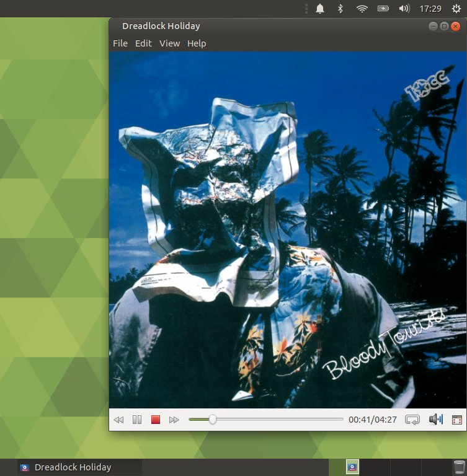Maximize the Dreadlock Holiday window
This screenshot has width=467, height=476.
click(x=444, y=27)
